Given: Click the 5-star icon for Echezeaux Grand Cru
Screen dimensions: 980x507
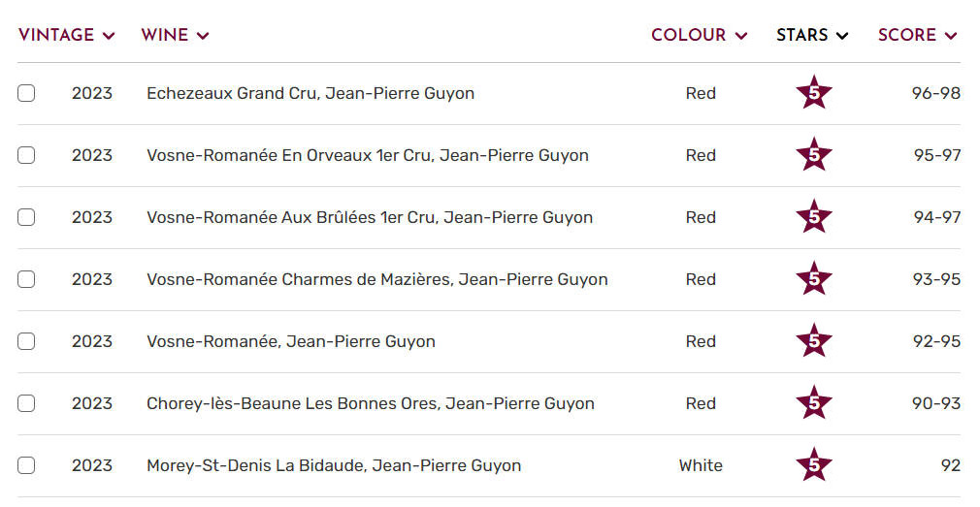Looking at the screenshot, I should [813, 93].
